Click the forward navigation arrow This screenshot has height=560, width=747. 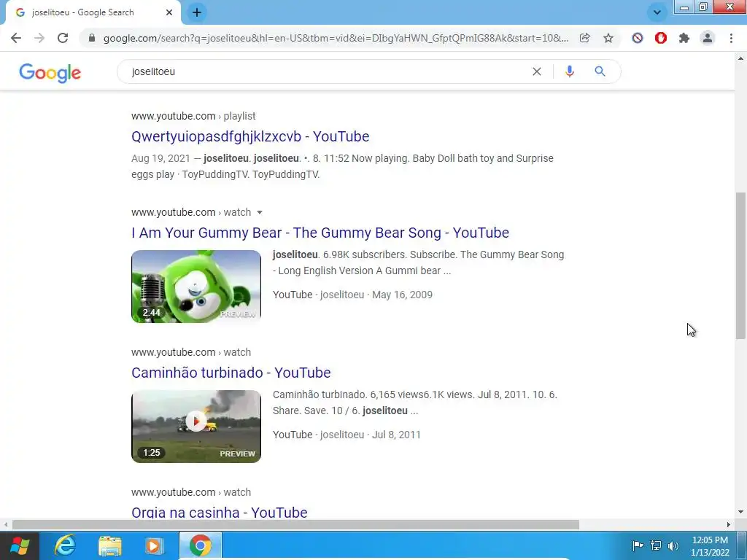point(39,38)
